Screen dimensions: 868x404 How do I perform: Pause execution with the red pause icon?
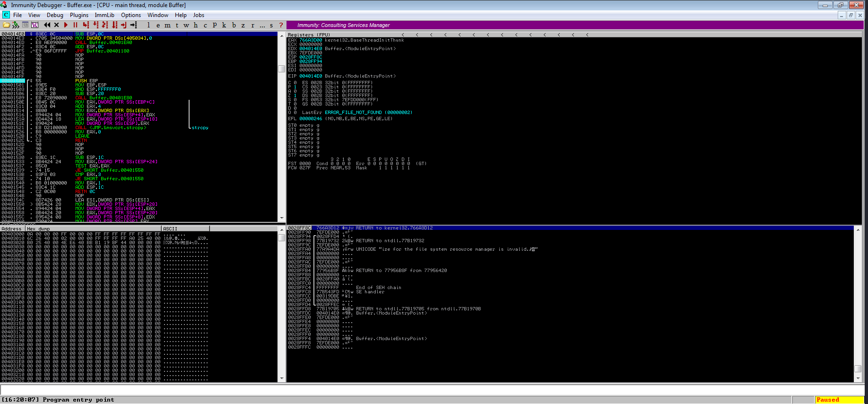click(75, 25)
